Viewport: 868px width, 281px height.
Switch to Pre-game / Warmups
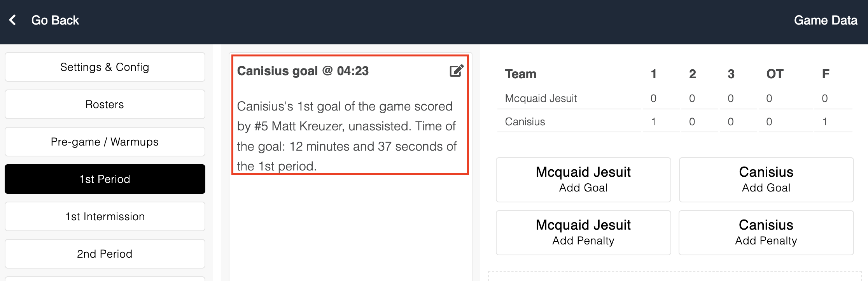105,142
